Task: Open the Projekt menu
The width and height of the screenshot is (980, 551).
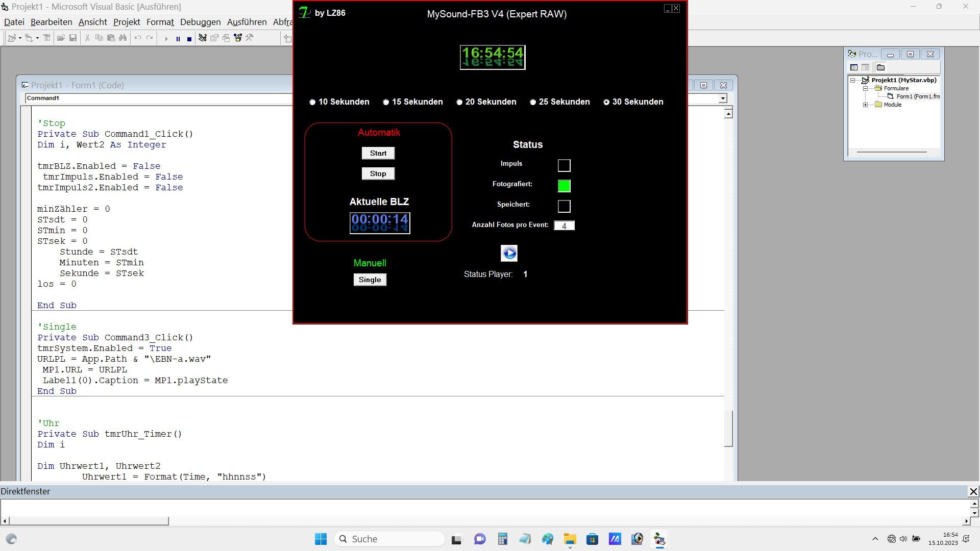Action: tap(127, 22)
